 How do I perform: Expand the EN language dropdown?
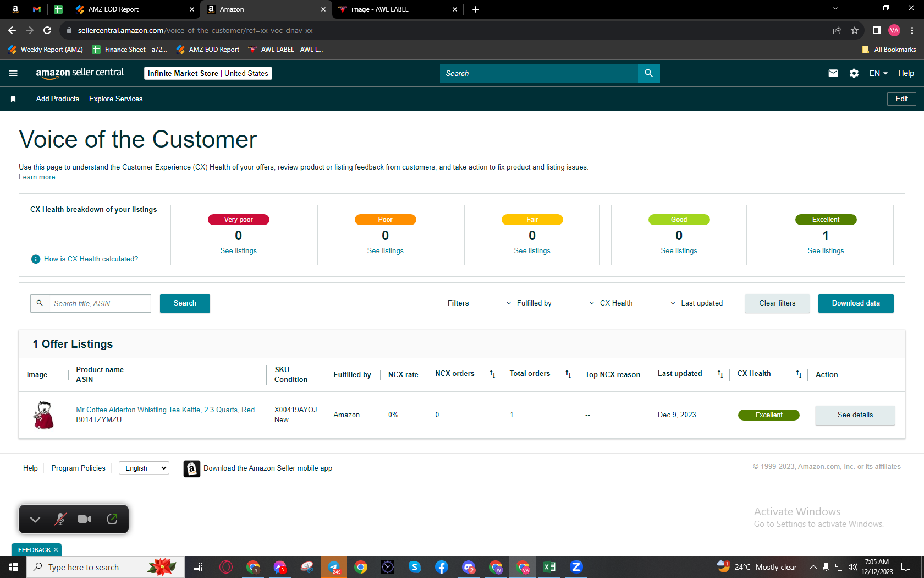pos(878,73)
